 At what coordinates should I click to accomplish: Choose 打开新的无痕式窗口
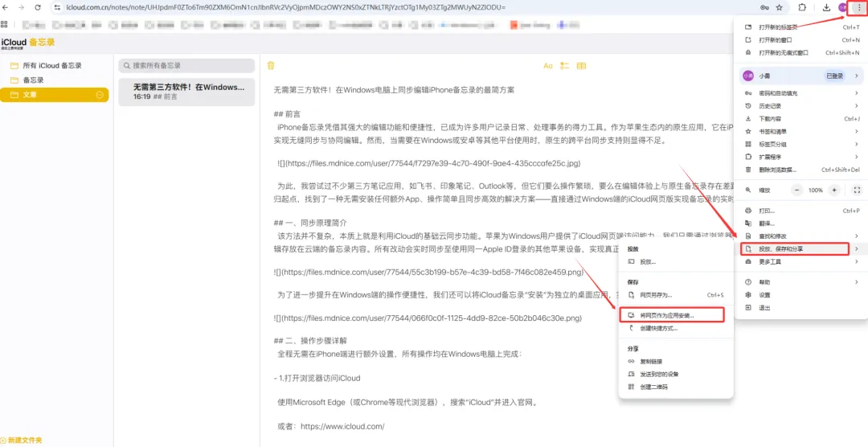(801, 52)
